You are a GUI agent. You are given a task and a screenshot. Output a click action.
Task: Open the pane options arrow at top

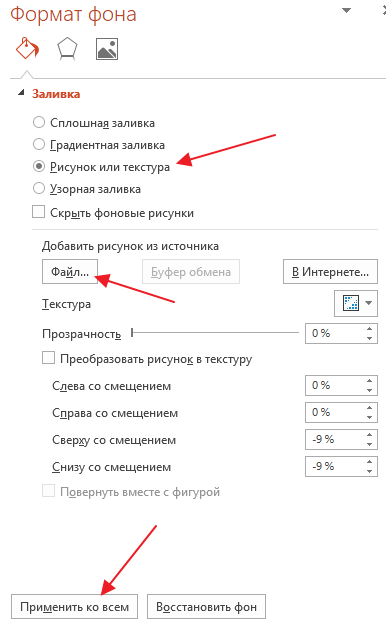tap(347, 10)
